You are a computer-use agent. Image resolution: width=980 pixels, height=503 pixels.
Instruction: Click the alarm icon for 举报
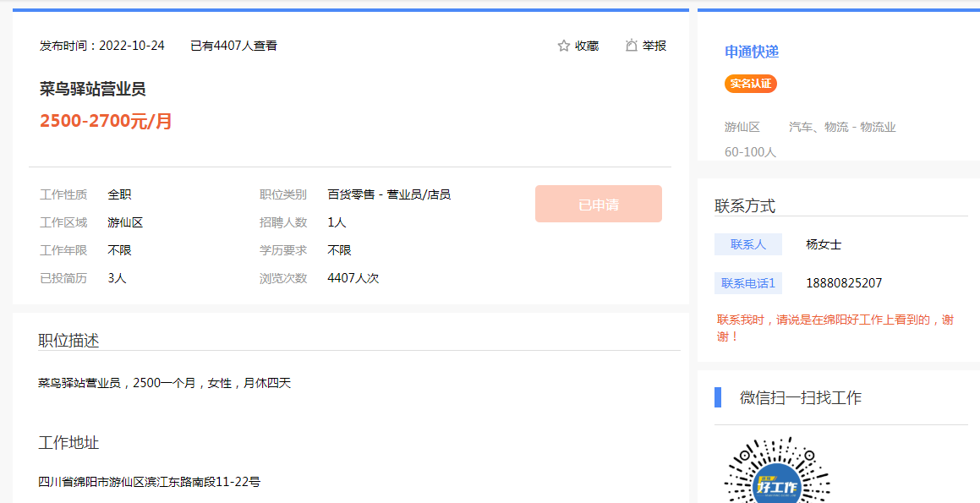(x=632, y=46)
